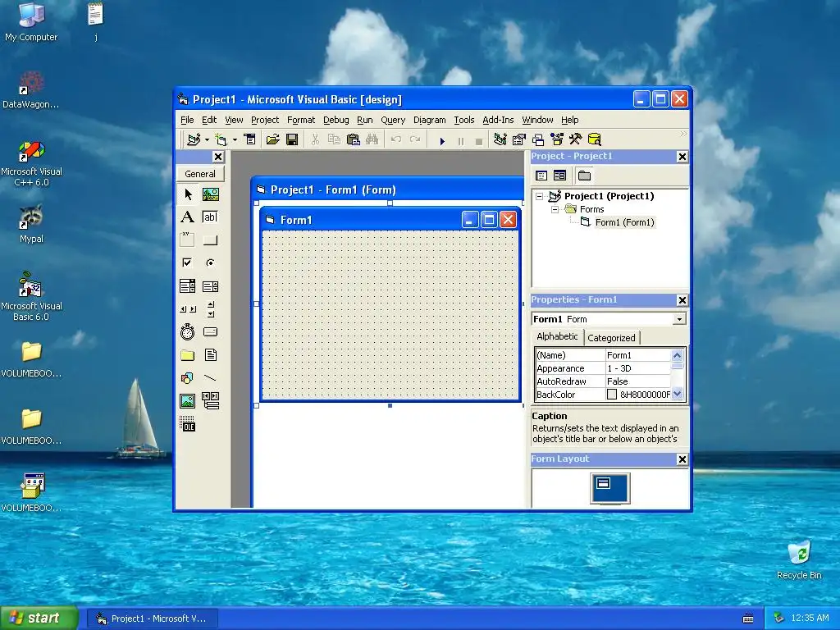Click View Object in Project panel
840x630 pixels.
tap(559, 176)
